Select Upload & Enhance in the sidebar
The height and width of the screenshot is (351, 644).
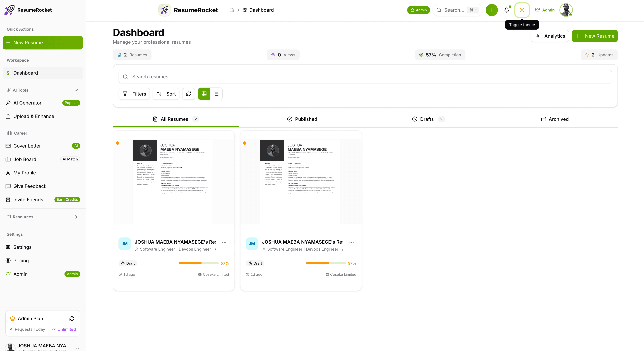pos(33,116)
